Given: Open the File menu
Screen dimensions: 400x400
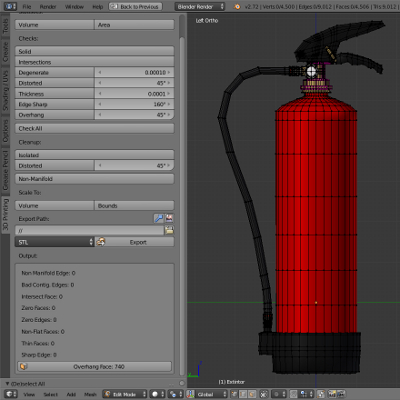Looking at the screenshot, I should (x=27, y=7).
